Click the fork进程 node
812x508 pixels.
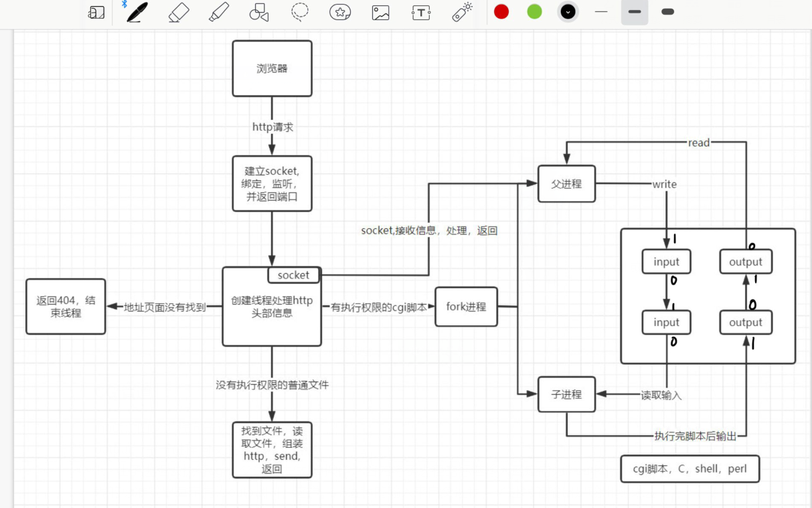[466, 307]
